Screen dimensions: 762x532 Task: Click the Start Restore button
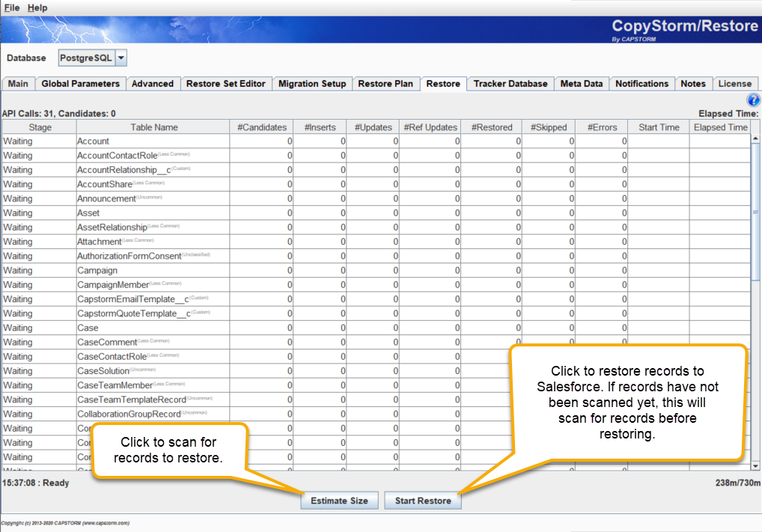[x=423, y=501]
